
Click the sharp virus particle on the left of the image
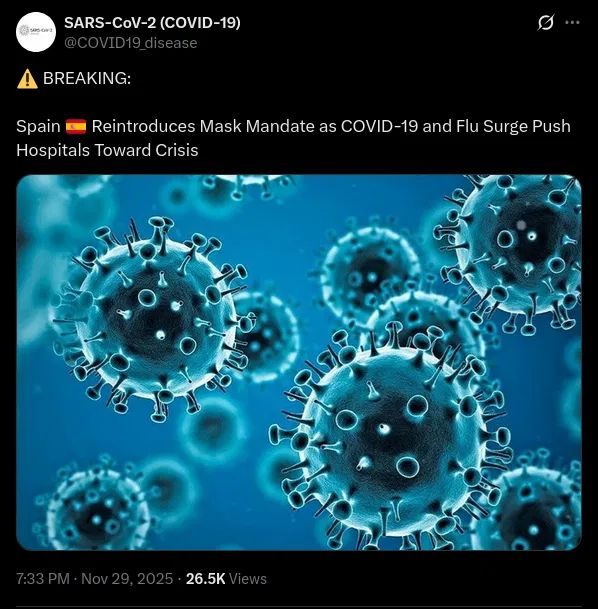coord(152,318)
